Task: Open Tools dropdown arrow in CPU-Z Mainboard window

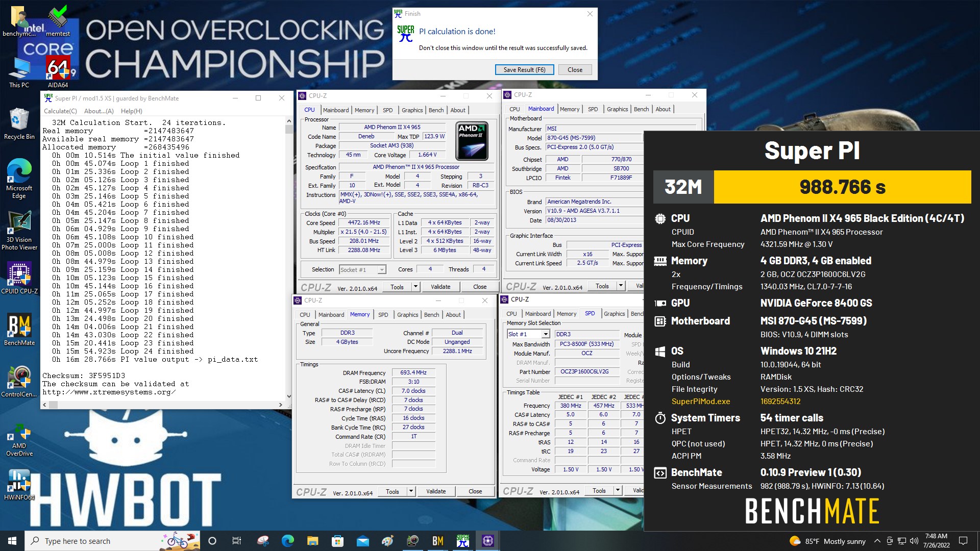Action: click(621, 286)
